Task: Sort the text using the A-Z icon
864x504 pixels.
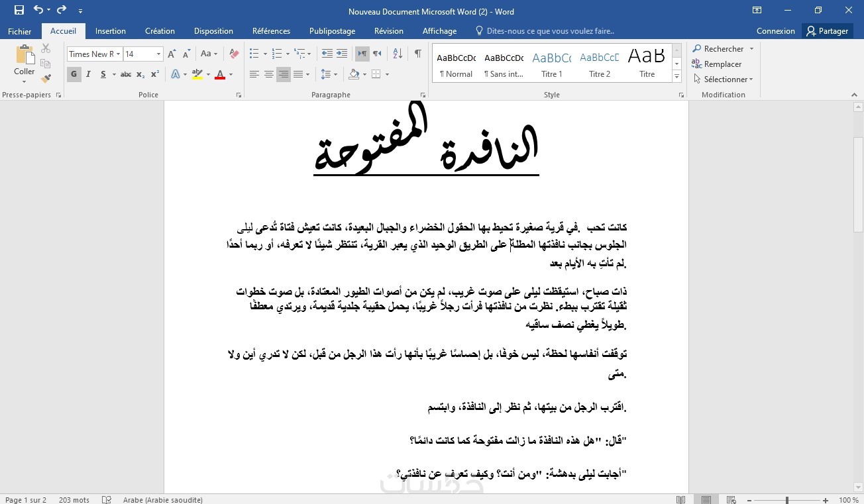Action: point(398,54)
